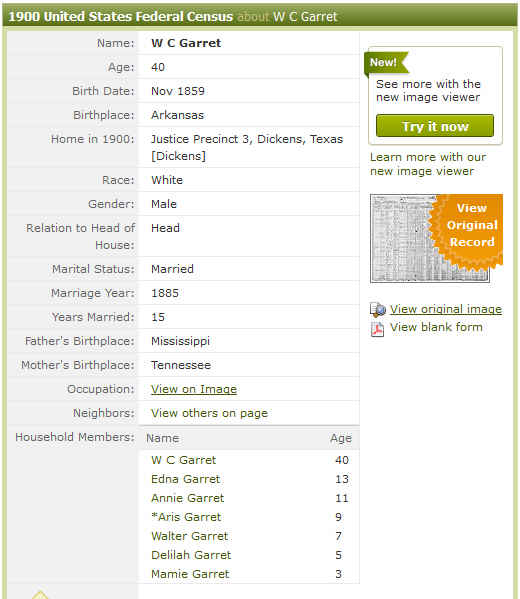Click View others on page for neighbors
The height and width of the screenshot is (599, 520).
point(209,413)
